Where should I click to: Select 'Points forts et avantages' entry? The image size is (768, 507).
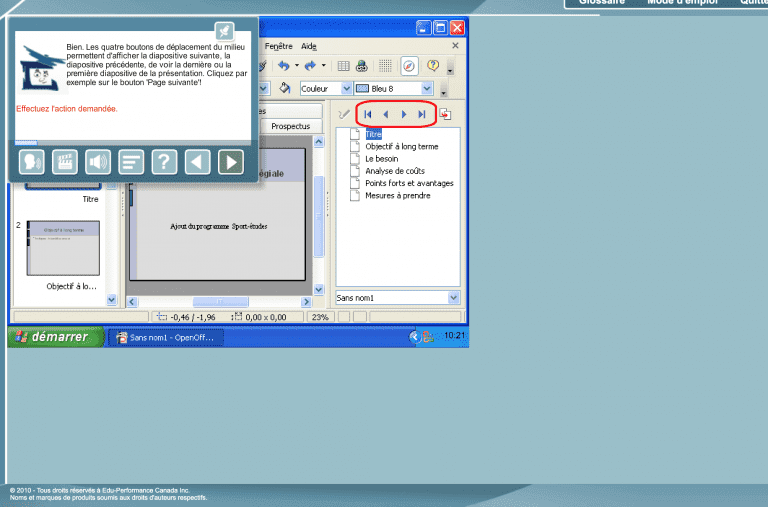click(409, 183)
